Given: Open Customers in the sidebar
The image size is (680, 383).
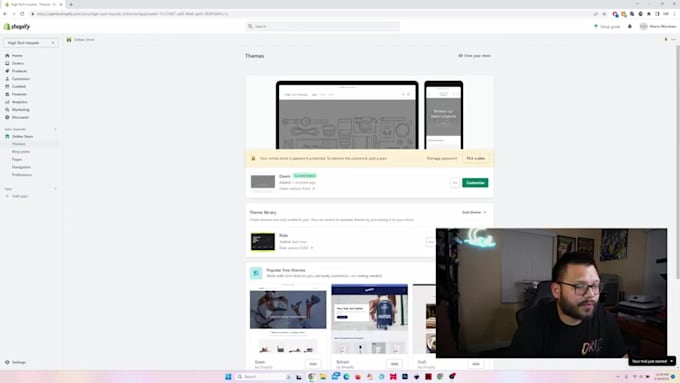Looking at the screenshot, I should click(21, 79).
